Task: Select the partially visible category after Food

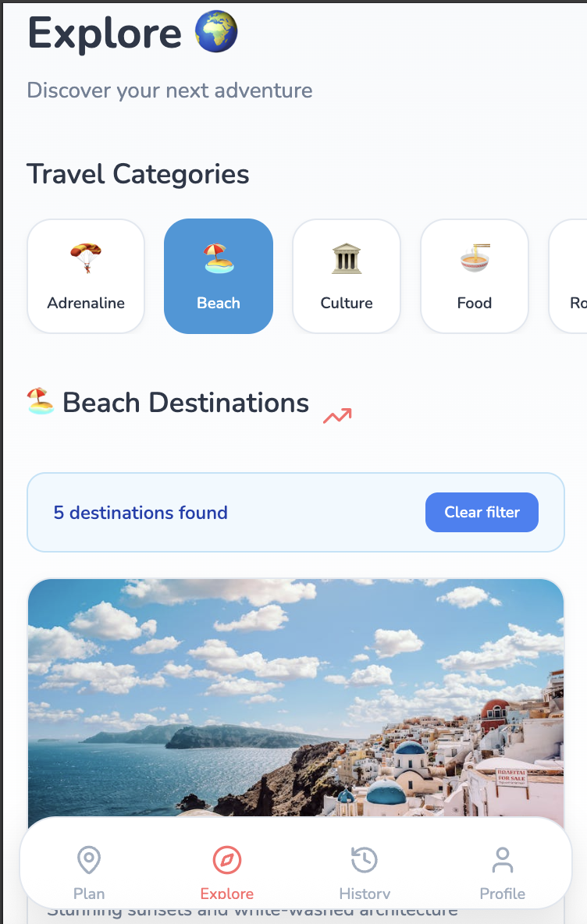Action: tap(569, 276)
